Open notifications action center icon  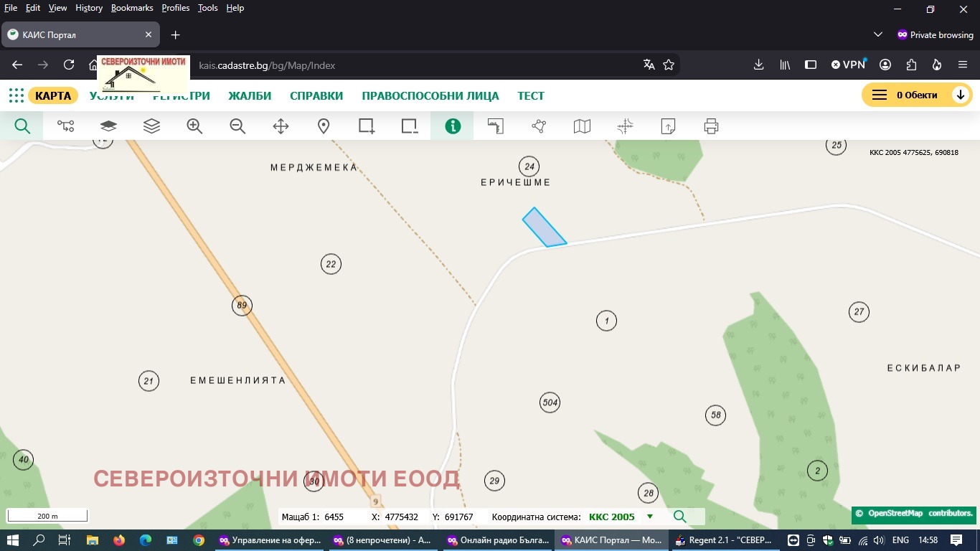point(956,540)
